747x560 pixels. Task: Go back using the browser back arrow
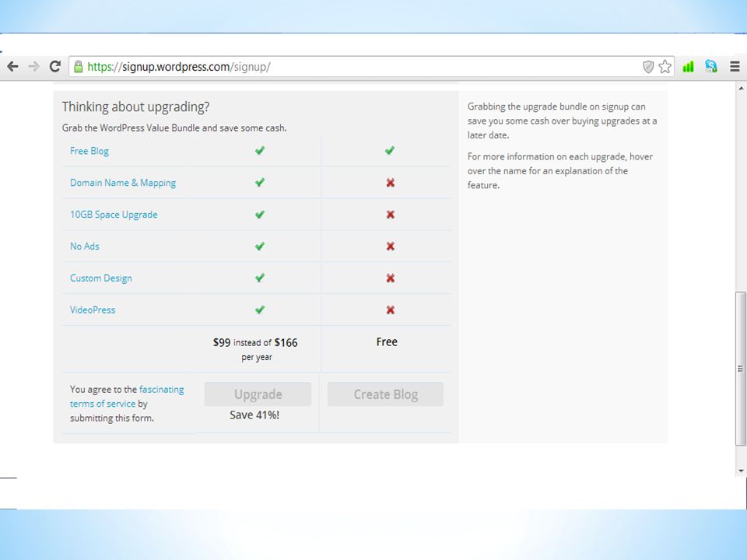(13, 67)
